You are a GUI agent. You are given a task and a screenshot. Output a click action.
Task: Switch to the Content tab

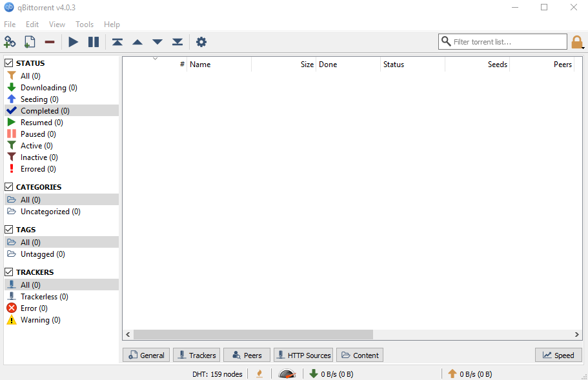[x=360, y=355]
